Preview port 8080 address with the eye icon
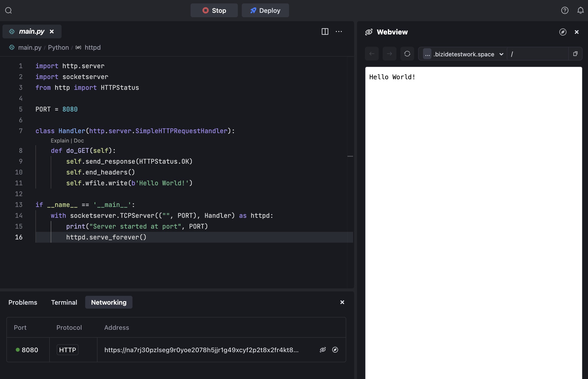 [323, 350]
